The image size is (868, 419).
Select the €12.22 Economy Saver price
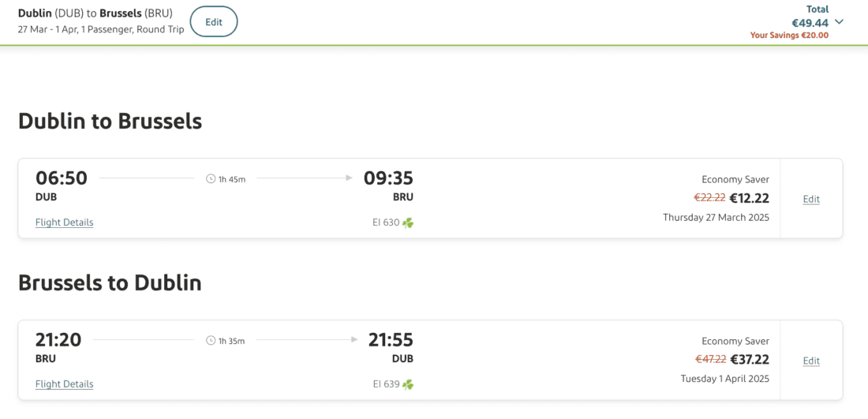[749, 198]
